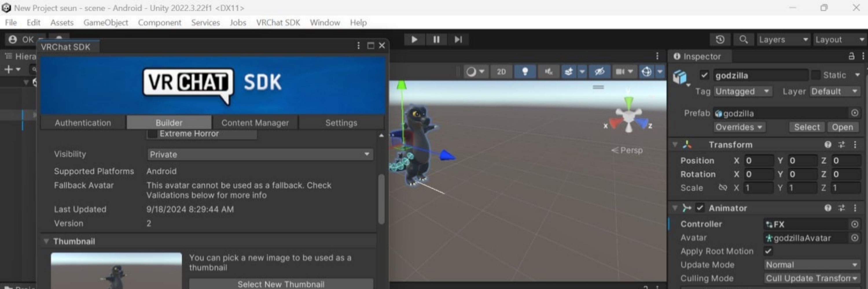Click the Step frame button
Image resolution: width=868 pixels, height=289 pixels.
pos(458,40)
